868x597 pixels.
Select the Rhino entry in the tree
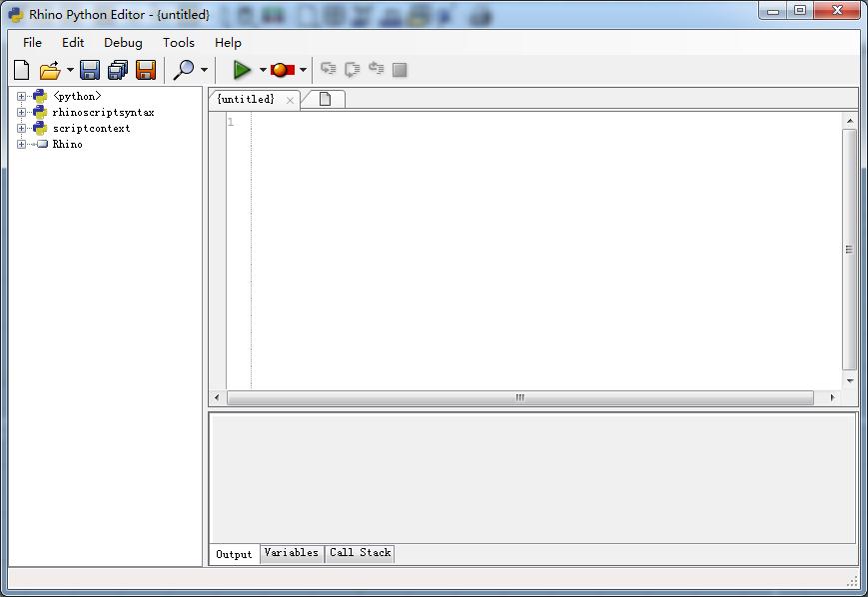pyautogui.click(x=68, y=145)
